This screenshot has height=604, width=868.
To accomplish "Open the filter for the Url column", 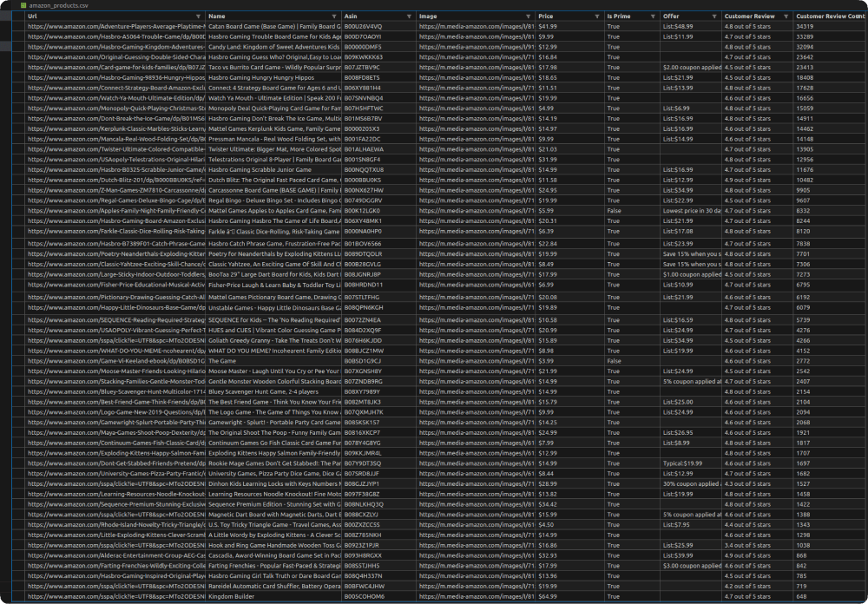I will click(x=197, y=16).
